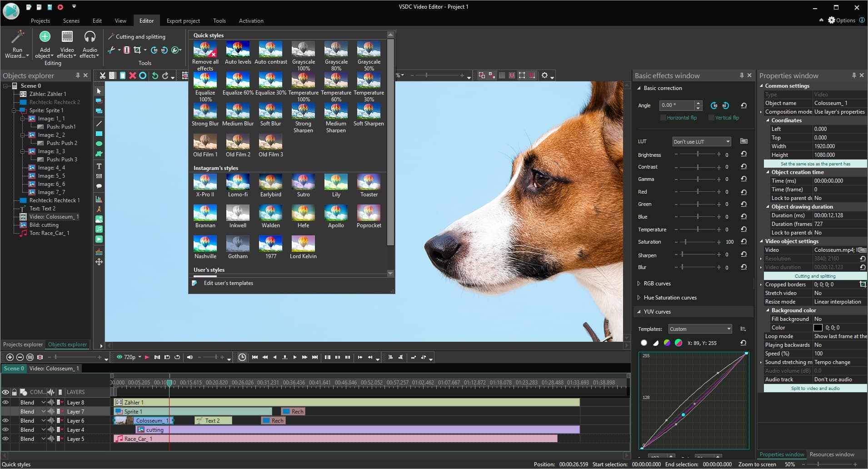This screenshot has height=469, width=868.
Task: Toggle the lock icon in layers header
Action: tap(15, 392)
